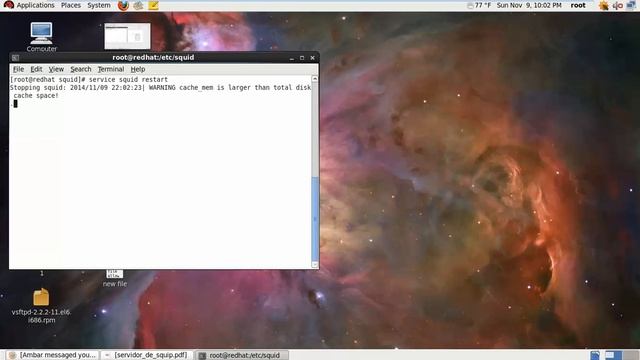This screenshot has width=640, height=360.
Task: Select the vsftpd-2.2.2-11.el6 rpm package icon
Action: click(x=41, y=306)
